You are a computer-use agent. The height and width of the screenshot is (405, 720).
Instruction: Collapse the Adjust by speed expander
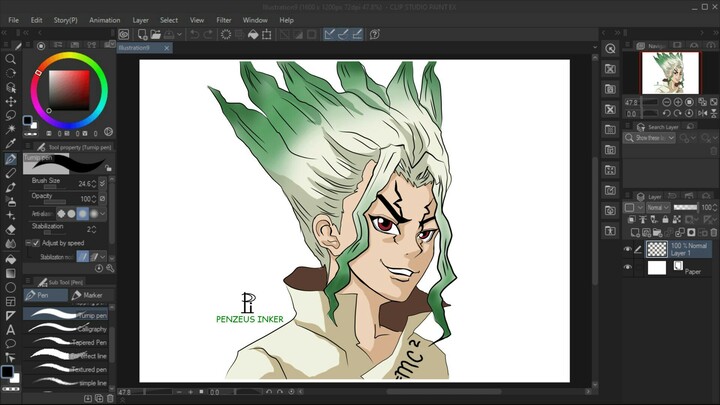tap(28, 243)
